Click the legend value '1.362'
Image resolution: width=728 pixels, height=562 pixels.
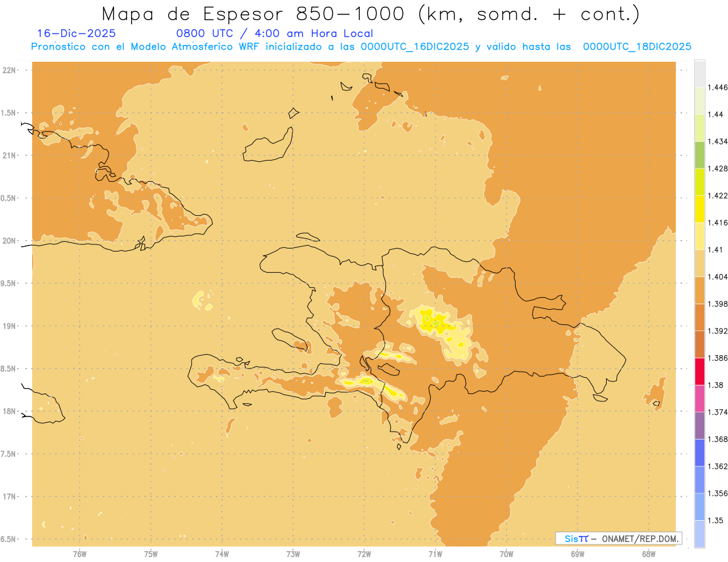tap(718, 466)
